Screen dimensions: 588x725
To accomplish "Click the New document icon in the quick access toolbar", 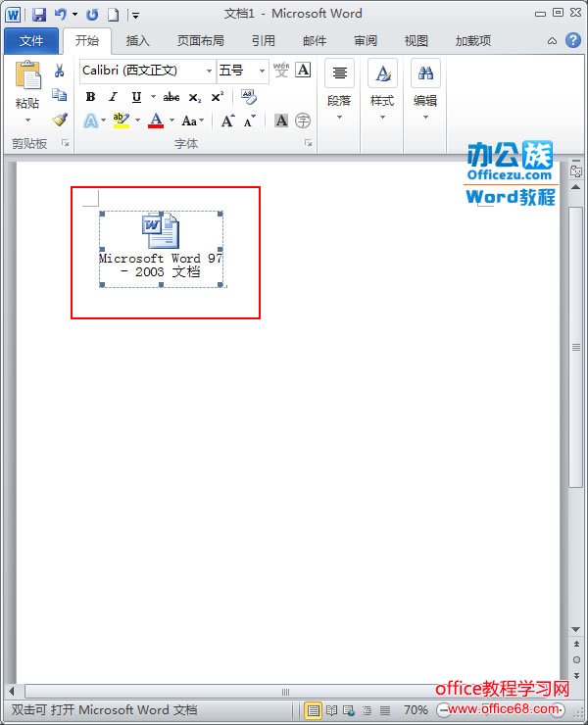I will 113,15.
